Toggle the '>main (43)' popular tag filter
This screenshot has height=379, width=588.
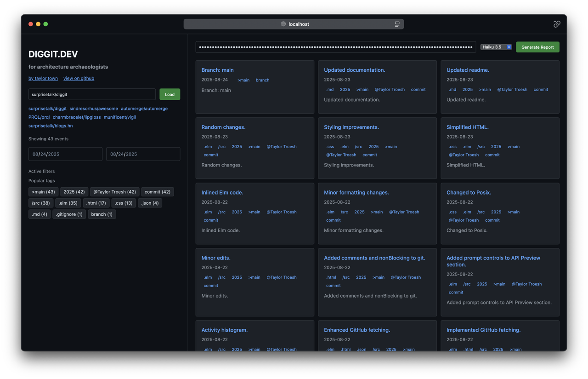tap(43, 192)
